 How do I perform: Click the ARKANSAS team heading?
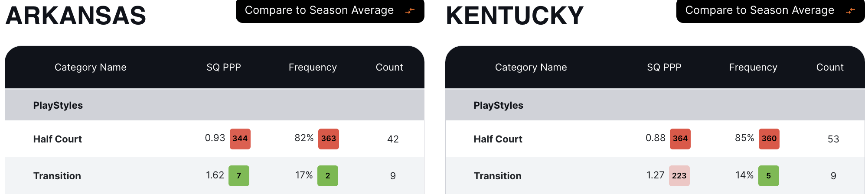tap(76, 16)
